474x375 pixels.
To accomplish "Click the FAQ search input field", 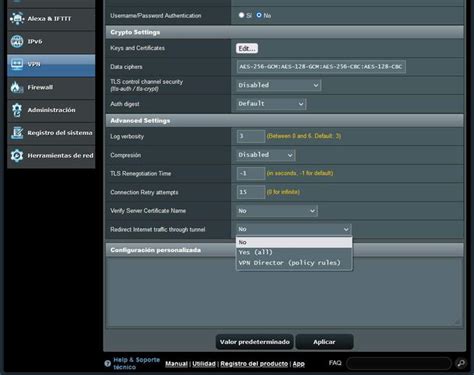I will pos(399,363).
